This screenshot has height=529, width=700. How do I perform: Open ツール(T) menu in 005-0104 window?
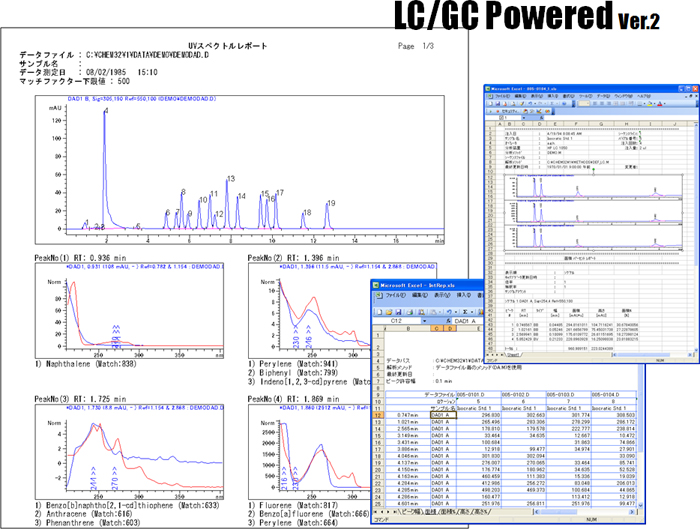(x=586, y=96)
